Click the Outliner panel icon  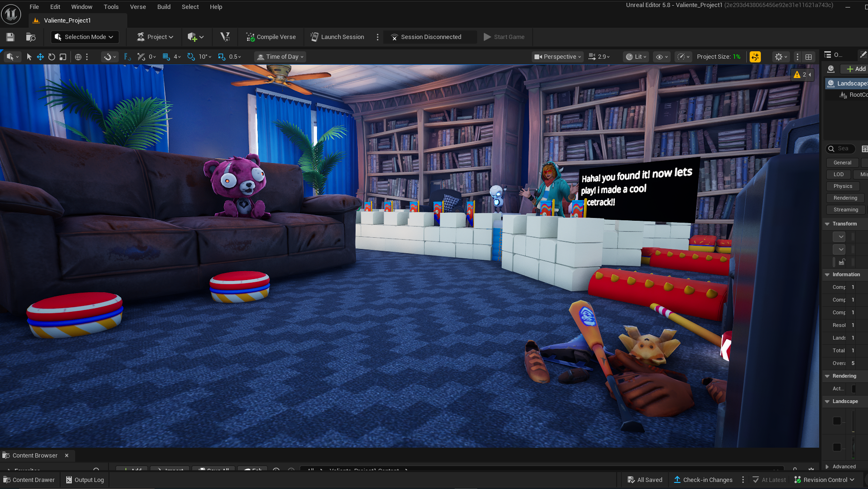[x=828, y=55]
